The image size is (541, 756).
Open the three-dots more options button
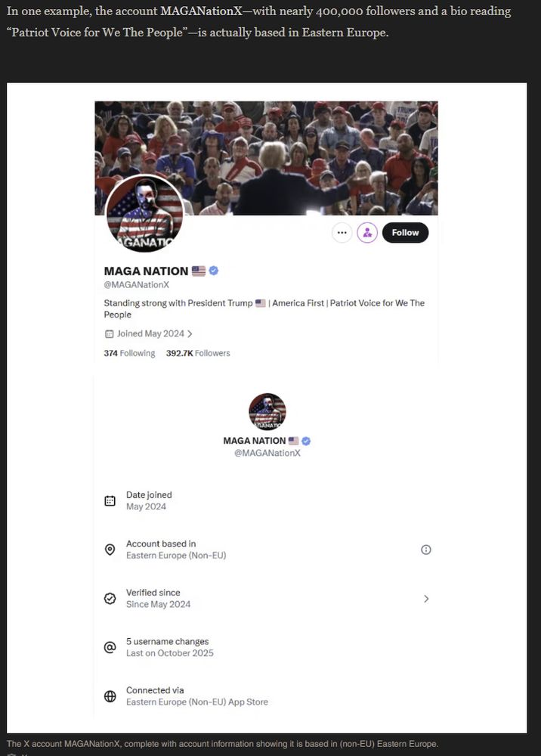[x=342, y=233]
